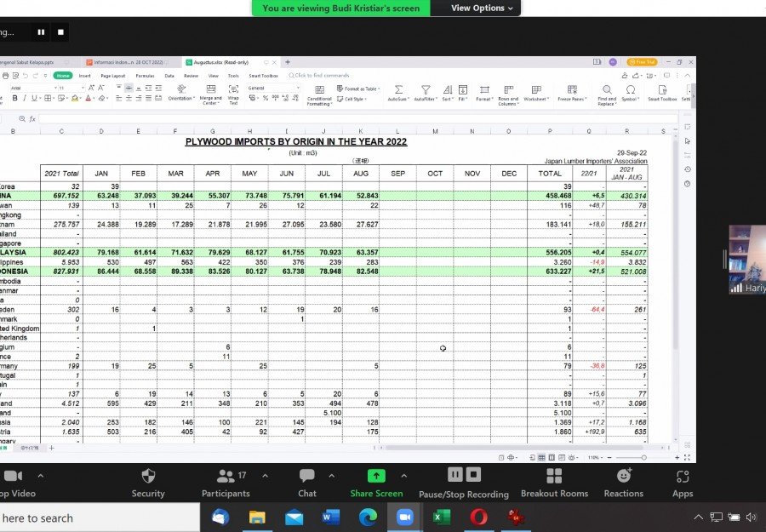Open the Zoom Participants list
Viewport: 766px width, 532px height.
[226, 483]
